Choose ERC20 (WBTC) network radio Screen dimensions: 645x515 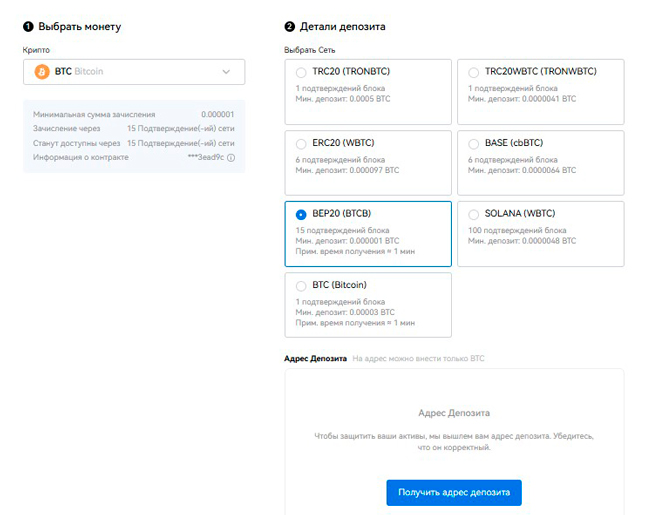click(x=301, y=144)
